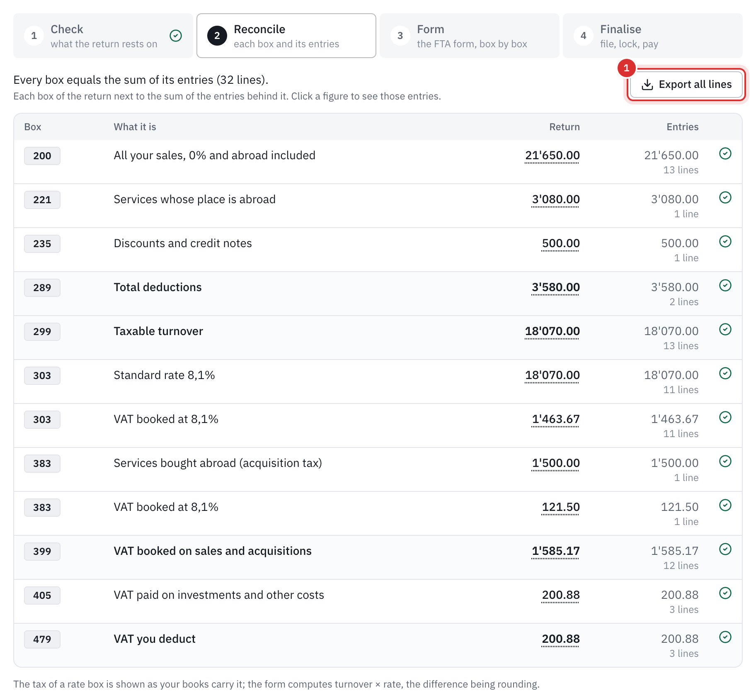This screenshot has height=700, width=756.
Task: Open entries behind return figure 121.50
Action: (x=561, y=507)
